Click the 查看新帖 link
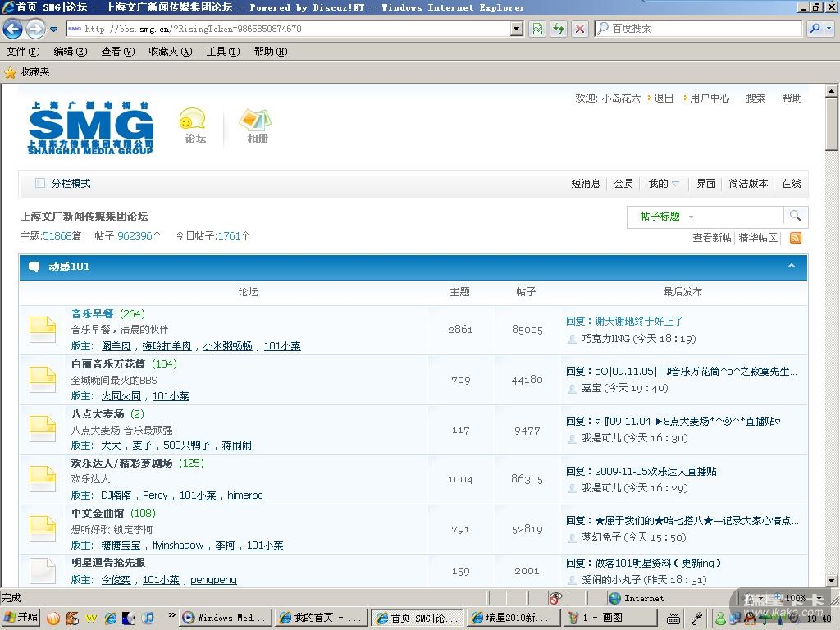 [x=711, y=238]
